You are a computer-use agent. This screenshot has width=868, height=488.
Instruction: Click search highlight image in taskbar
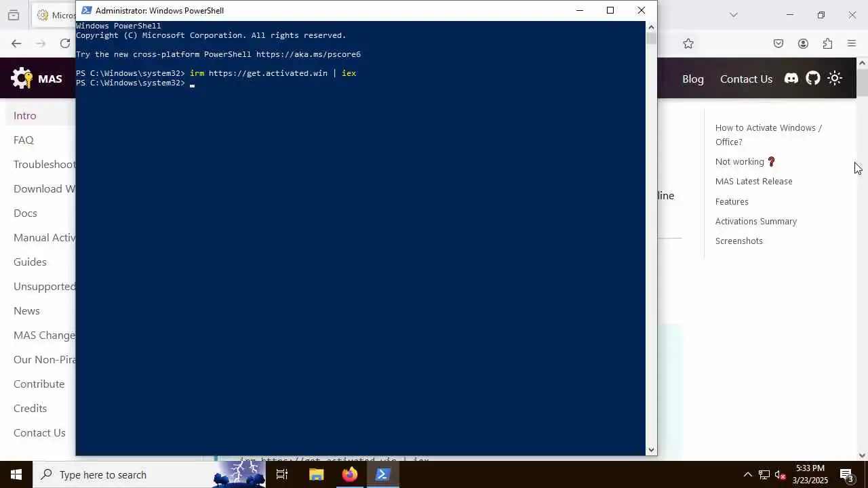[x=239, y=474]
